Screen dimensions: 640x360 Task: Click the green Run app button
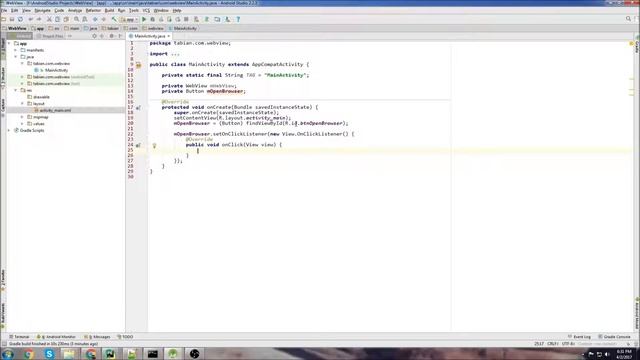point(144,19)
